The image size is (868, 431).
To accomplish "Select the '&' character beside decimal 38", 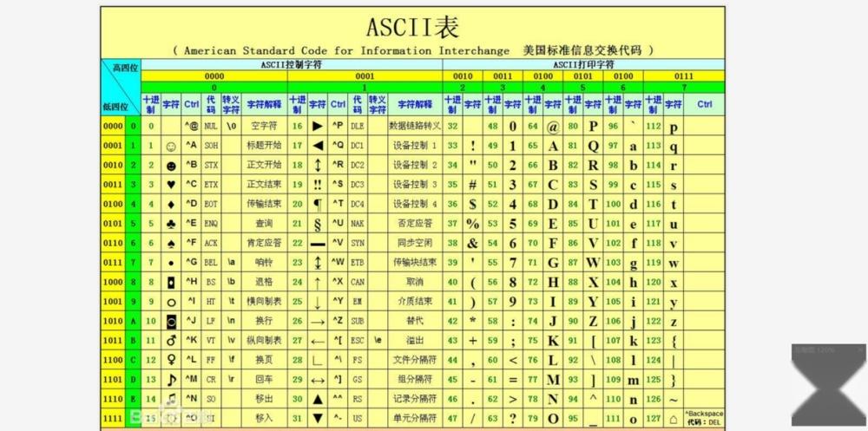I will (472, 243).
